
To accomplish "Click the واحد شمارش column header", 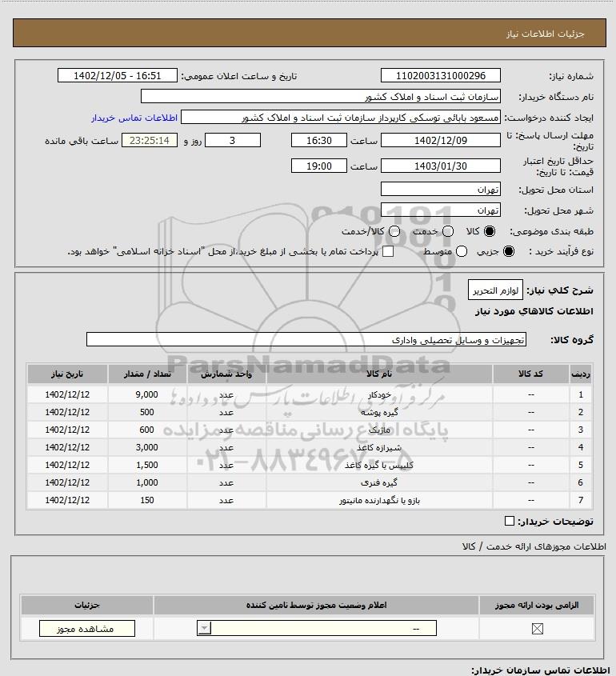I will click(x=226, y=374).
